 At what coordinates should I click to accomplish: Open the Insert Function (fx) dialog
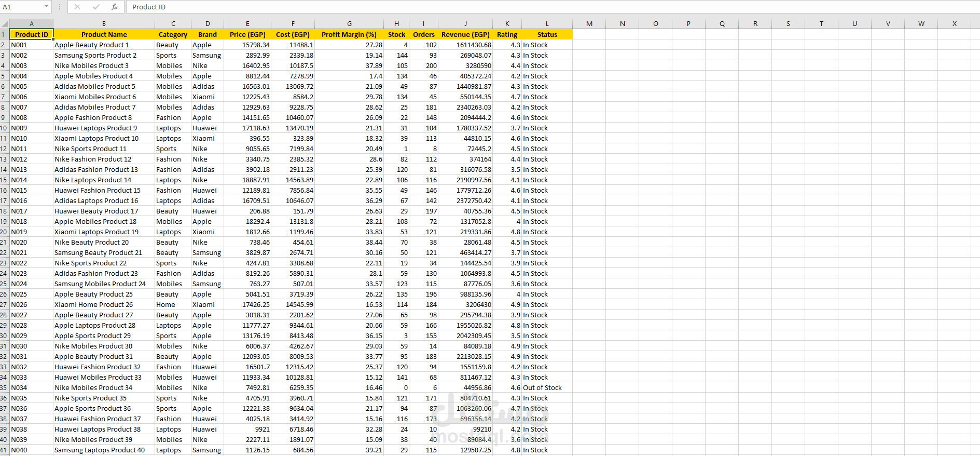pyautogui.click(x=115, y=7)
